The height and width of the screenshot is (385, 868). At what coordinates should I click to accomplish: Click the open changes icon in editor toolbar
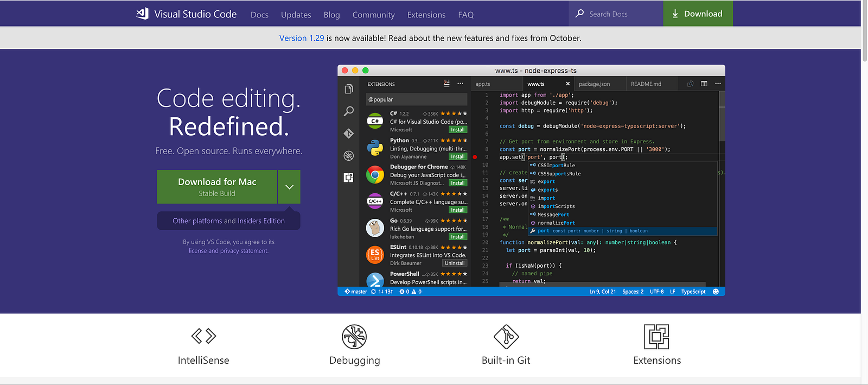tap(691, 84)
